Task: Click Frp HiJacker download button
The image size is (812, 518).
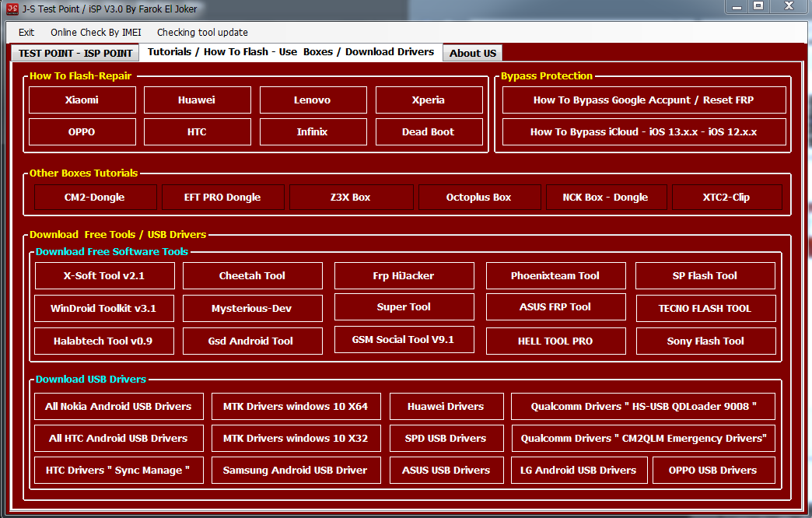Action: 404,275
